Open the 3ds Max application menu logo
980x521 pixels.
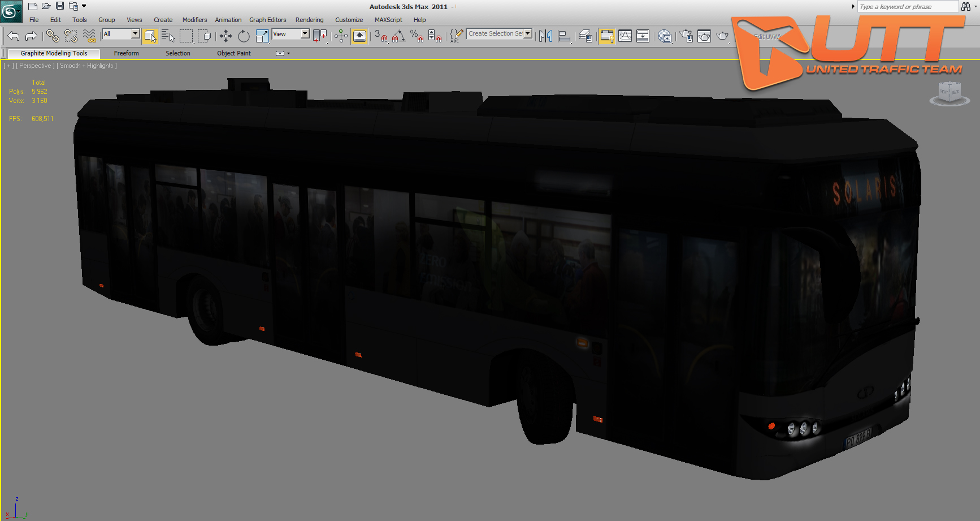click(x=11, y=11)
